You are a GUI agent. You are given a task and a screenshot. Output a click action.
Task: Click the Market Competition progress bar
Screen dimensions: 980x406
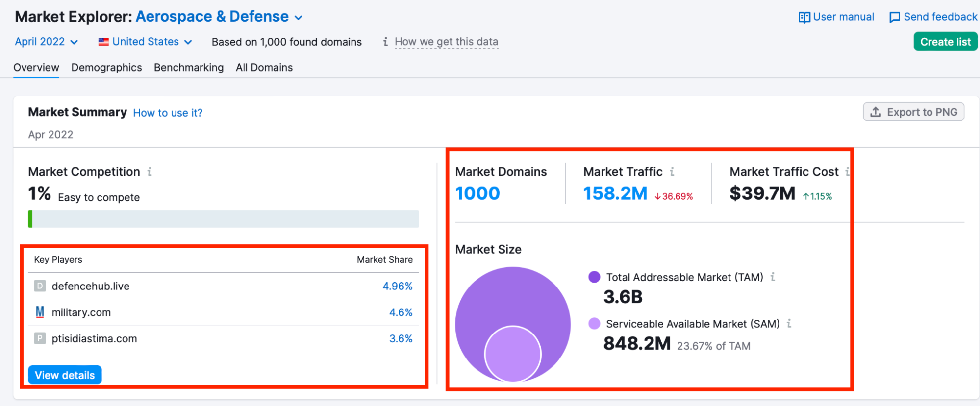224,219
